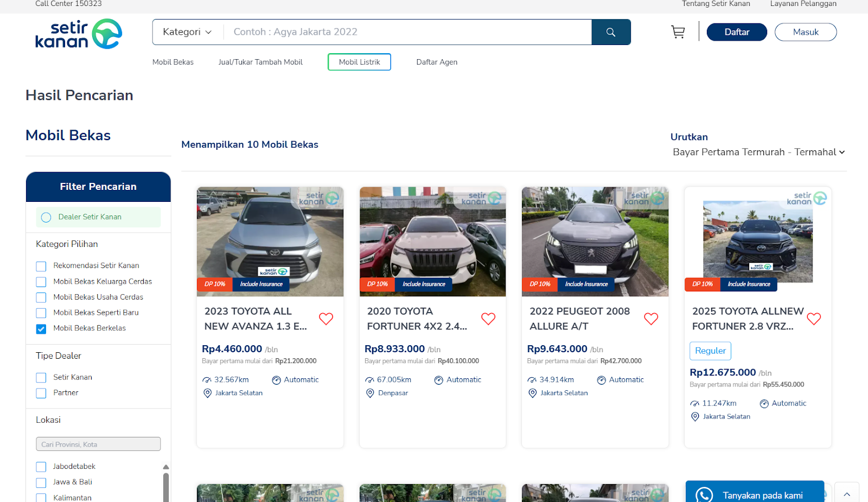Check the Jabodetabek location checkbox

point(41,467)
